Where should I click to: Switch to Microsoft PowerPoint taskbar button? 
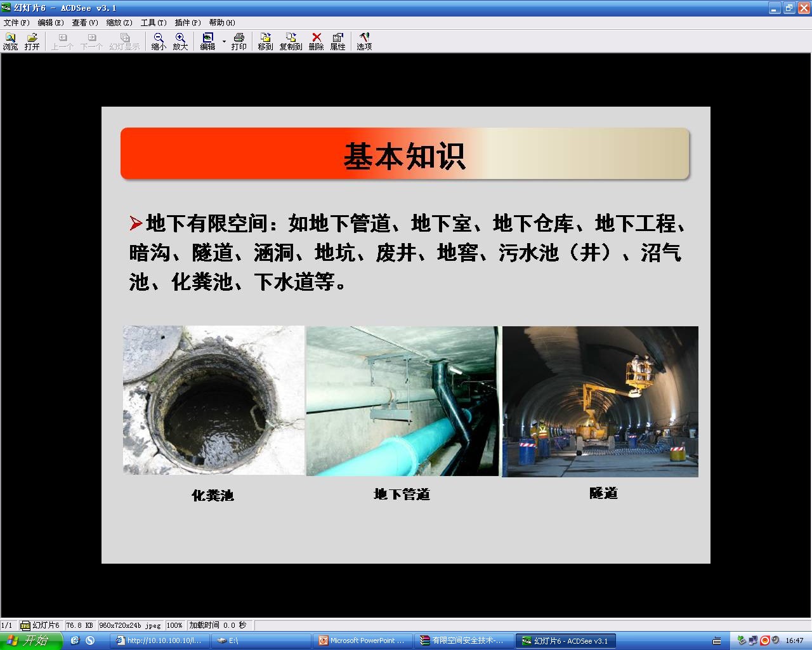362,640
